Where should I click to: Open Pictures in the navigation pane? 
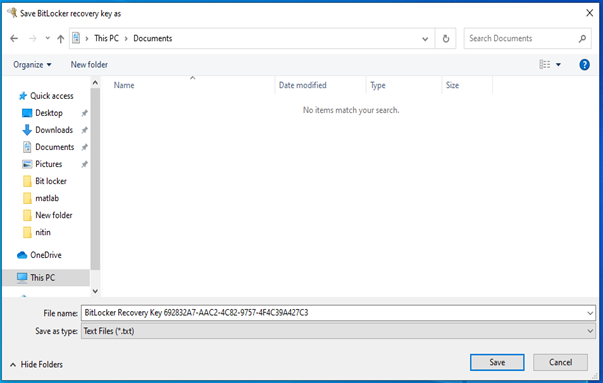(x=42, y=164)
